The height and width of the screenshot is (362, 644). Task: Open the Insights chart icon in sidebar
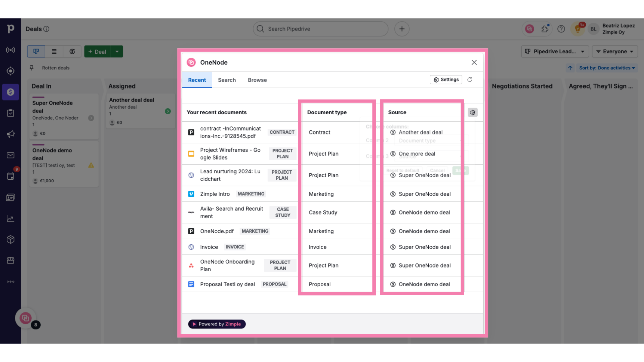(10, 219)
